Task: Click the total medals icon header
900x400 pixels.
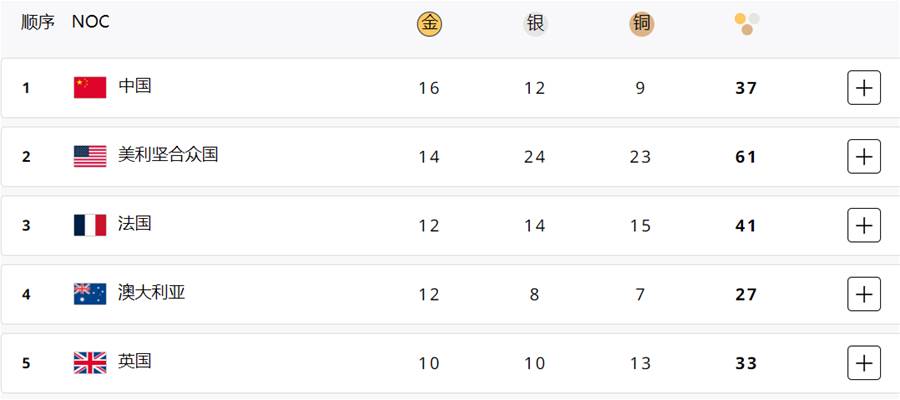Action: [x=747, y=24]
